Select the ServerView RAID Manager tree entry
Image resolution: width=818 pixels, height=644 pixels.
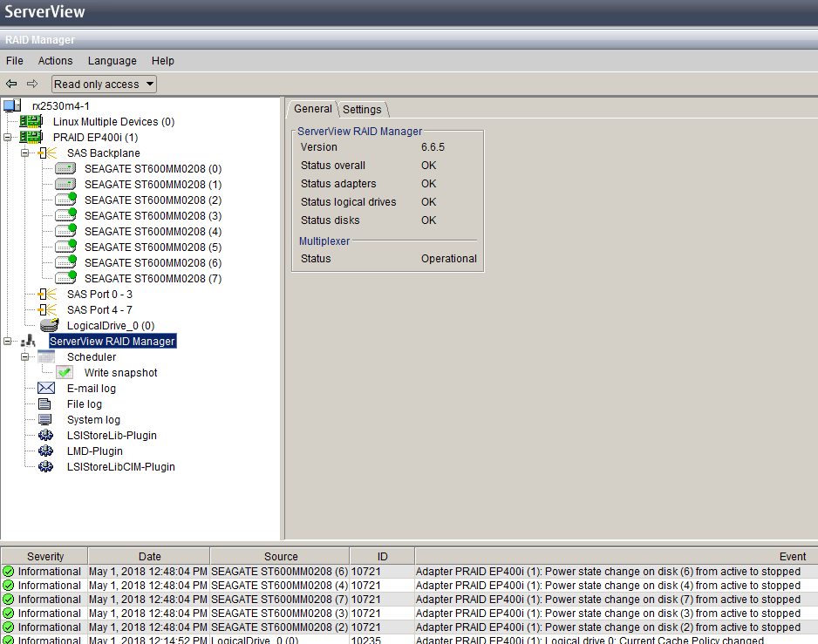pyautogui.click(x=112, y=341)
